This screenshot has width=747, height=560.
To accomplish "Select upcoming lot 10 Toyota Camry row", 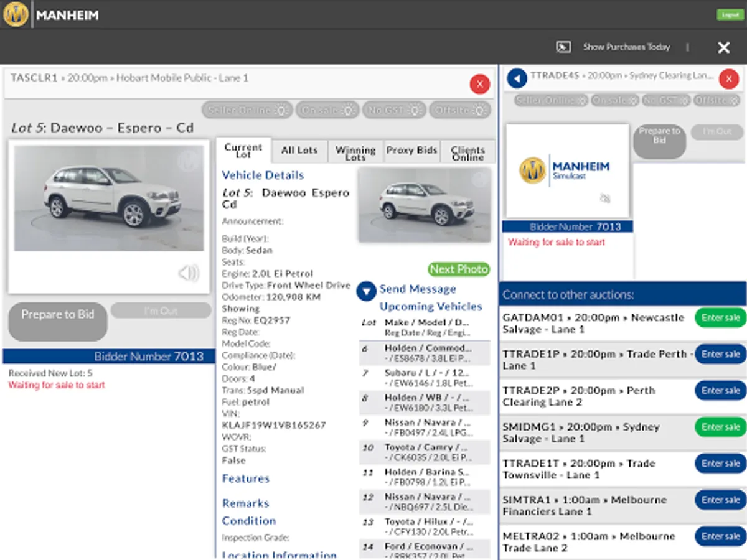I will point(425,453).
